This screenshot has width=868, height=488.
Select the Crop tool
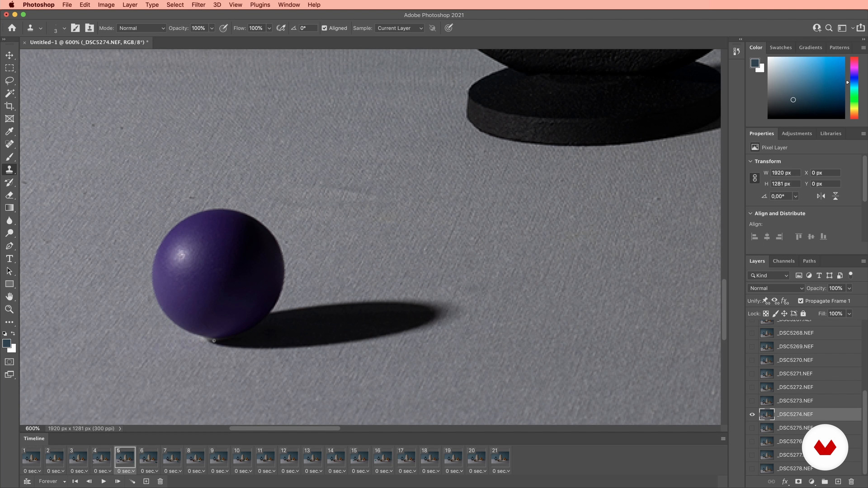(x=9, y=106)
